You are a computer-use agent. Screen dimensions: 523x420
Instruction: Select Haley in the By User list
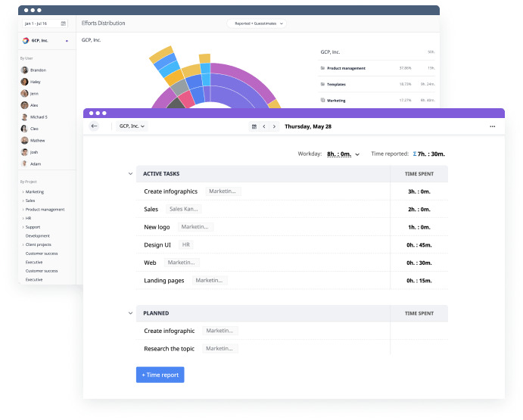[x=34, y=81]
